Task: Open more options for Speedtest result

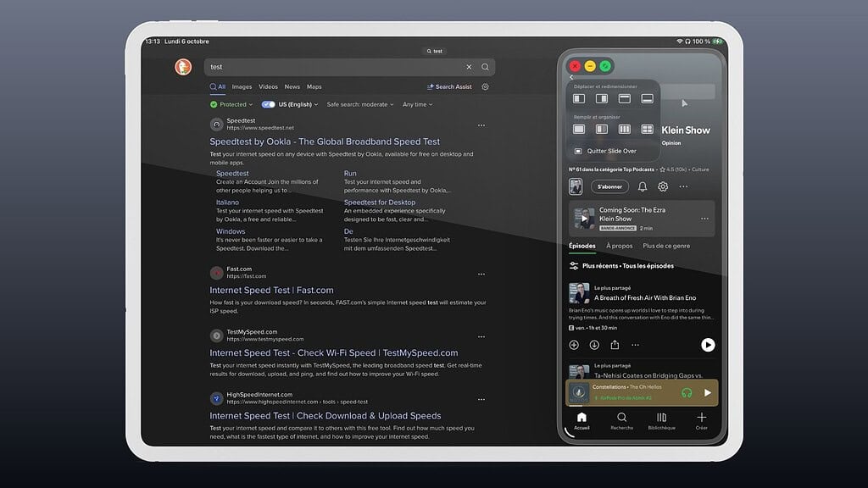Action: [x=481, y=125]
